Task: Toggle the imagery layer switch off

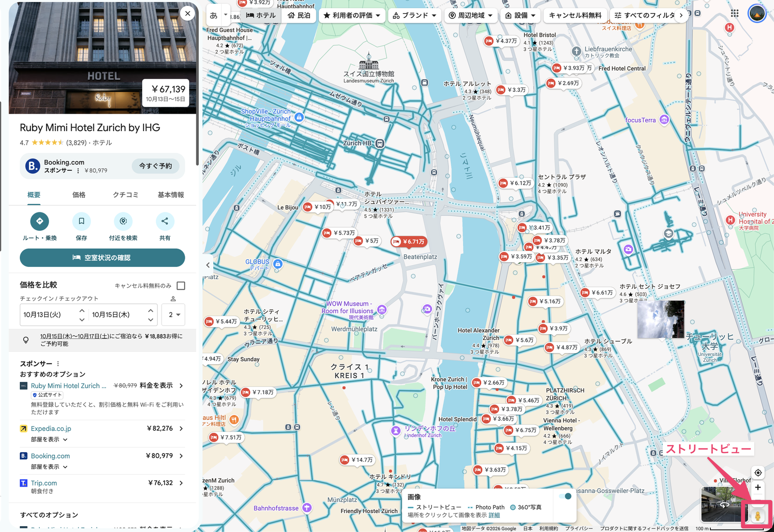Action: point(565,496)
